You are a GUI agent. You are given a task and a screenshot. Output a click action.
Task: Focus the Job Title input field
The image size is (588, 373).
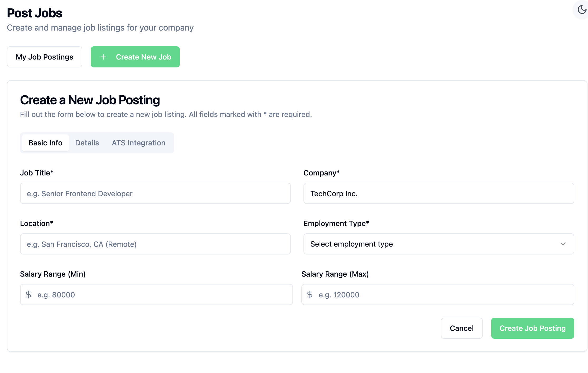click(155, 193)
